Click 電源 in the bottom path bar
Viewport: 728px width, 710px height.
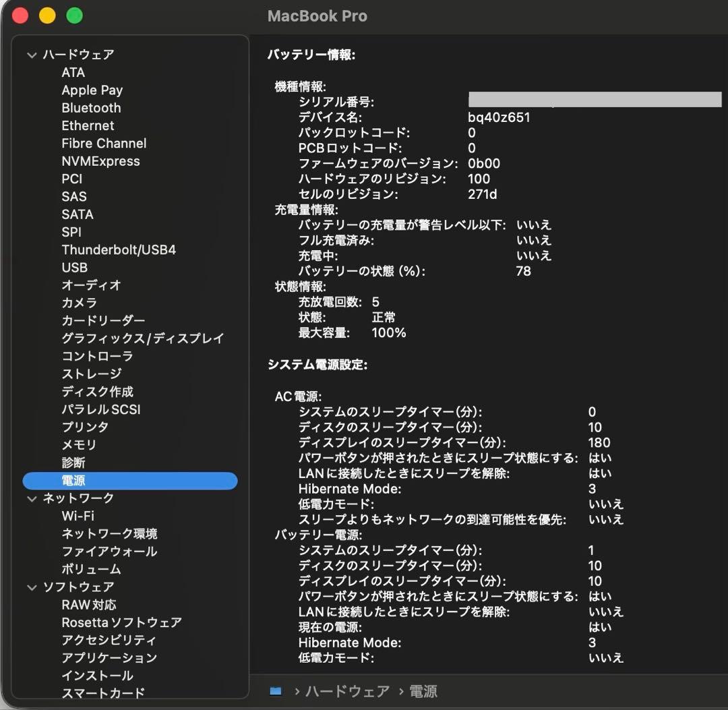tap(423, 691)
